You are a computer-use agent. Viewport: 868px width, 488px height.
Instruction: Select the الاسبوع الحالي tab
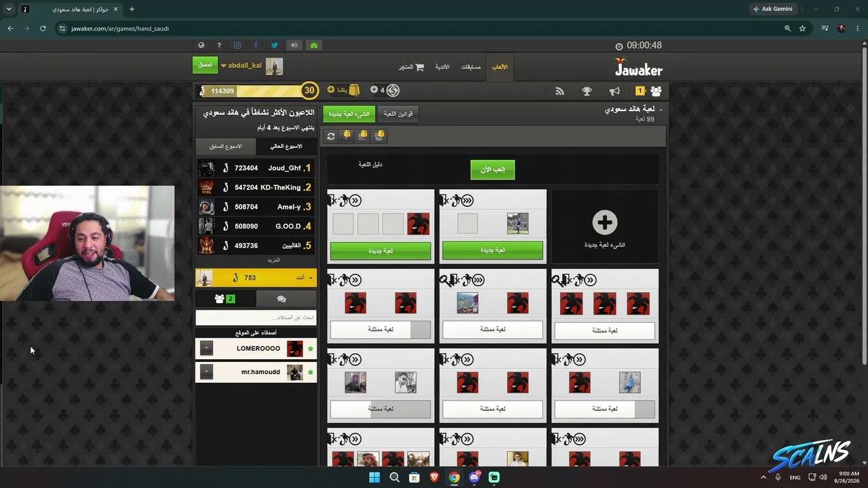(x=286, y=146)
